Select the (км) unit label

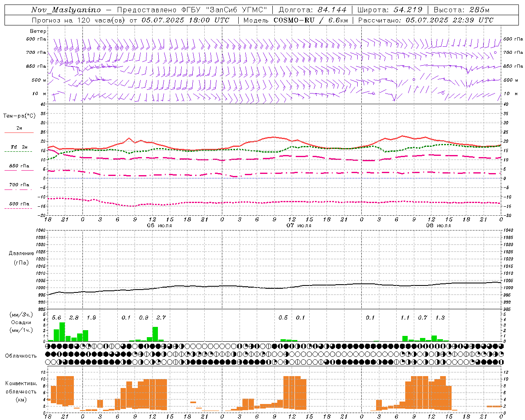pos(21,400)
